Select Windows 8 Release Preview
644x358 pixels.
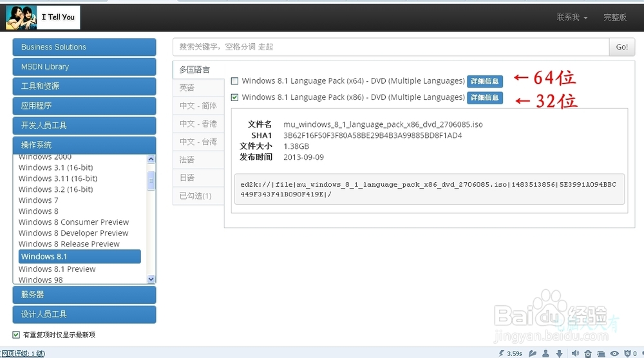[69, 244]
